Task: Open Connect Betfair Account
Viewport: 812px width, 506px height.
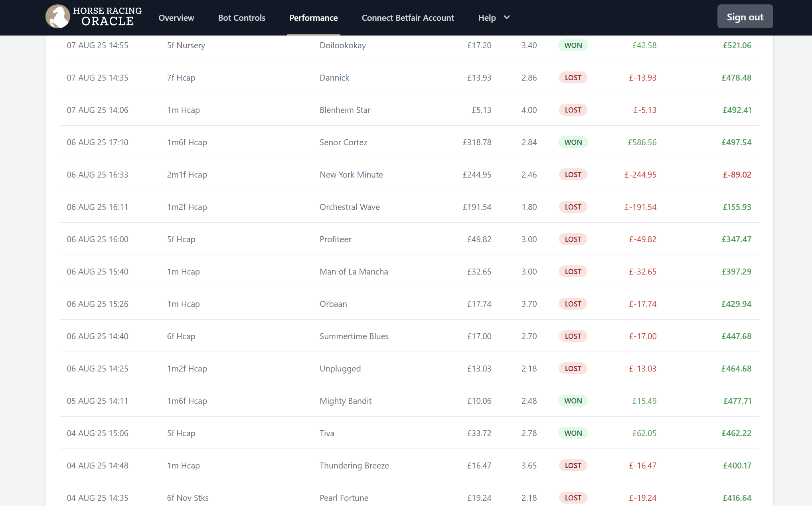Action: (407, 18)
